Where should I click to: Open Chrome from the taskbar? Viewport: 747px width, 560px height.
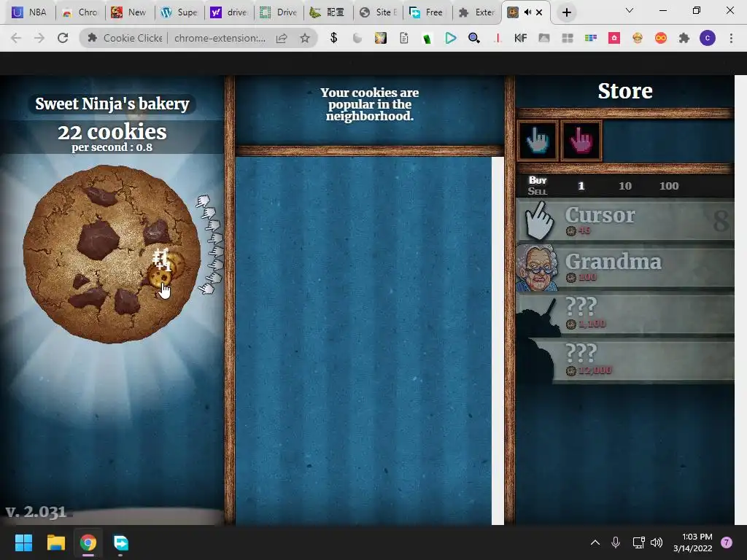(88, 542)
